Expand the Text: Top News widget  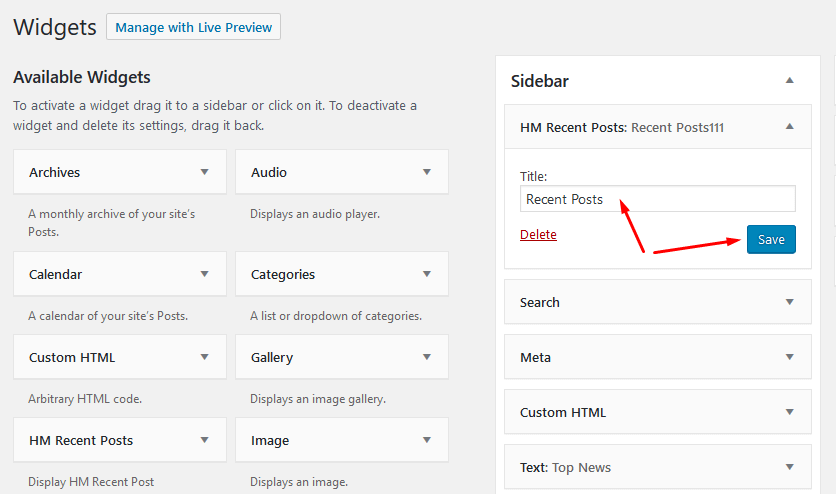click(789, 467)
